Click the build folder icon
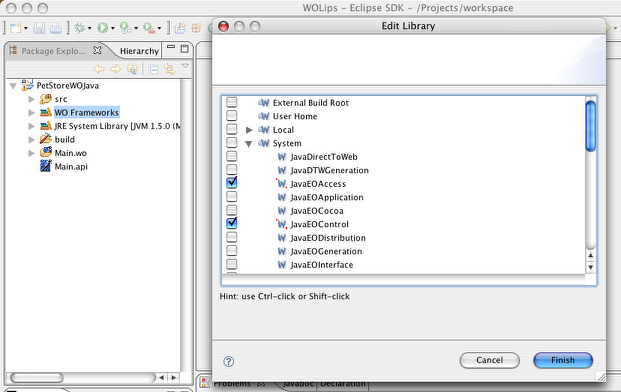 [x=46, y=139]
